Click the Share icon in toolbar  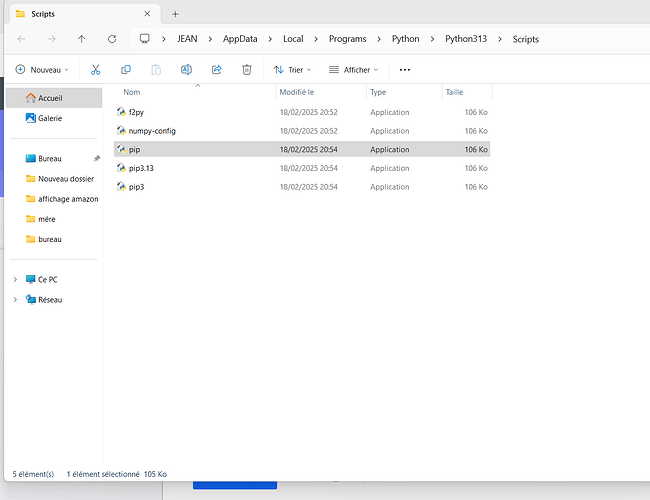(216, 70)
